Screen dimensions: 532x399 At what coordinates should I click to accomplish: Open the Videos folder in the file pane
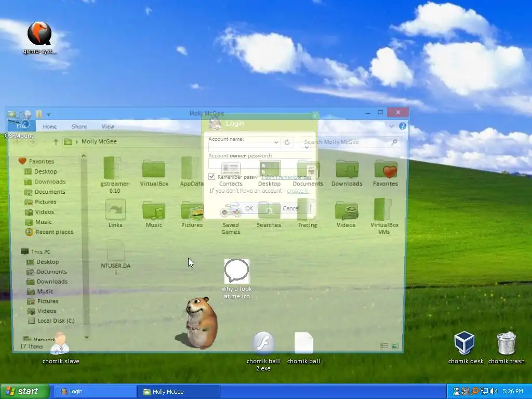click(x=346, y=214)
